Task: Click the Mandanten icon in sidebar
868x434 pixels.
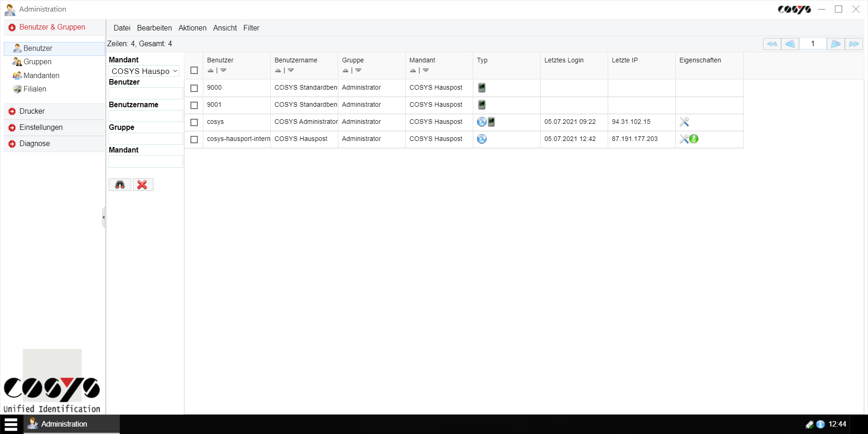Action: point(18,76)
